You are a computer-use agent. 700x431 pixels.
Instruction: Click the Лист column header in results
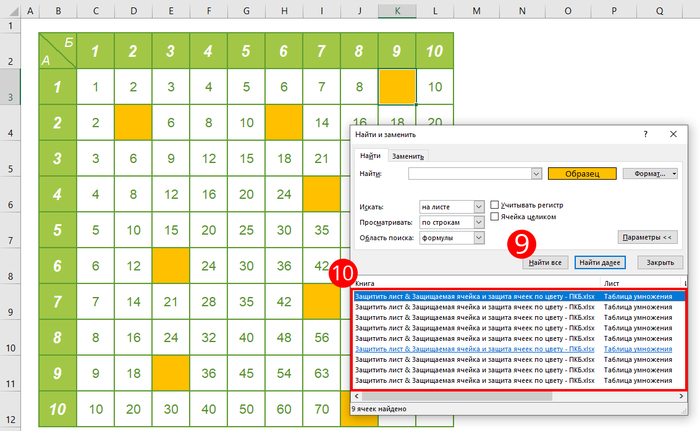pos(641,283)
